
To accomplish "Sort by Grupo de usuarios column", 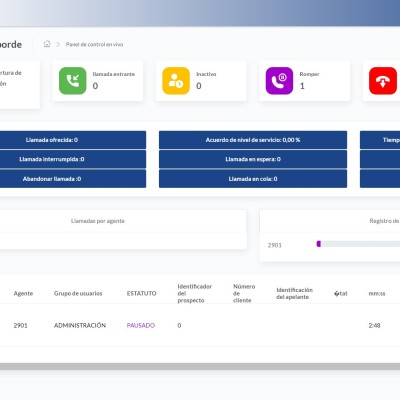I will (x=78, y=293).
